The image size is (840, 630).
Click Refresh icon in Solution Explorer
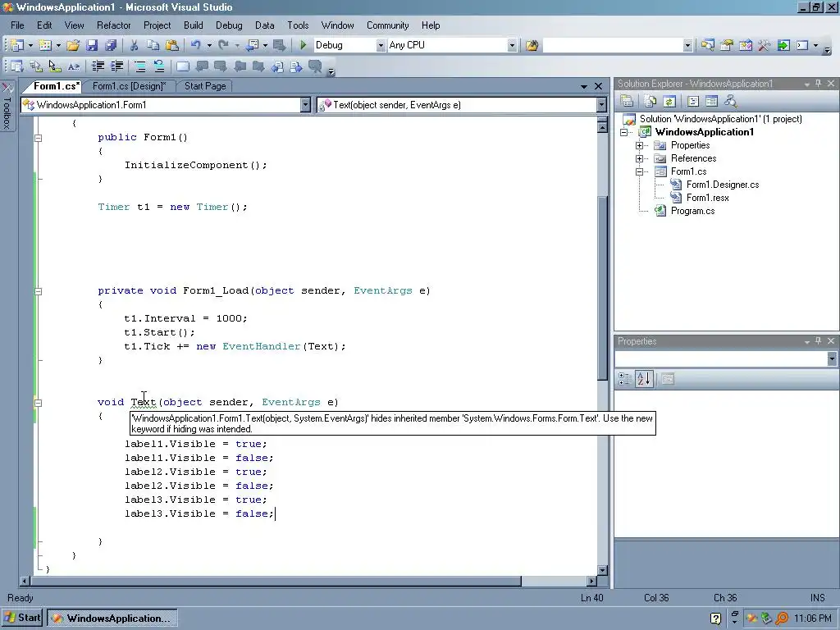pos(669,101)
